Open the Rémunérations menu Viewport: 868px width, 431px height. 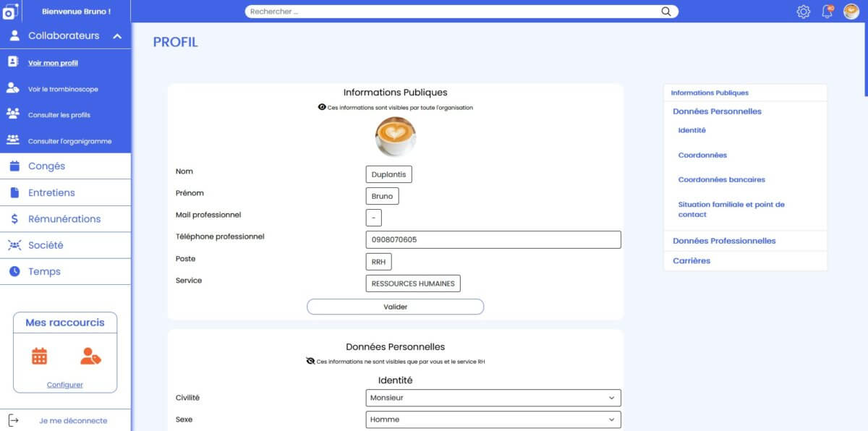click(x=64, y=219)
